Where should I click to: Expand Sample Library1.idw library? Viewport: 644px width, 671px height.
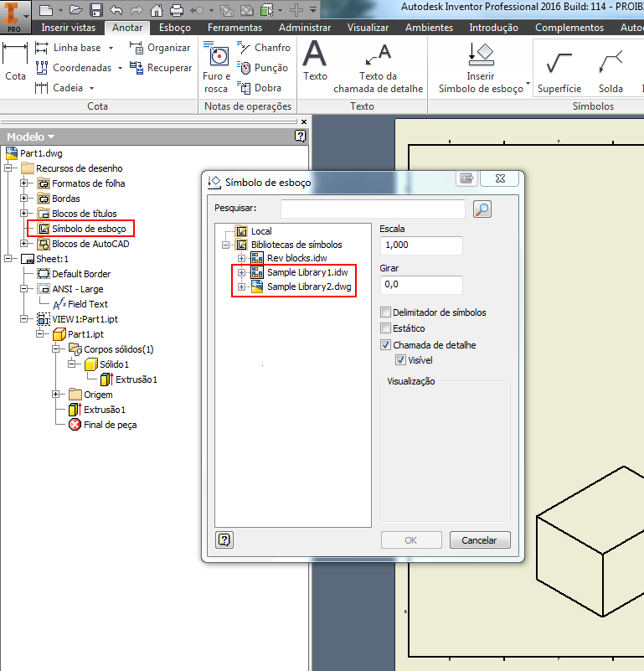click(242, 272)
